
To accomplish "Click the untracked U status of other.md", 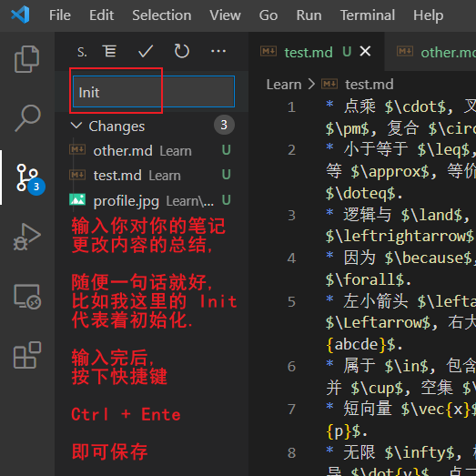I will pyautogui.click(x=226, y=149).
